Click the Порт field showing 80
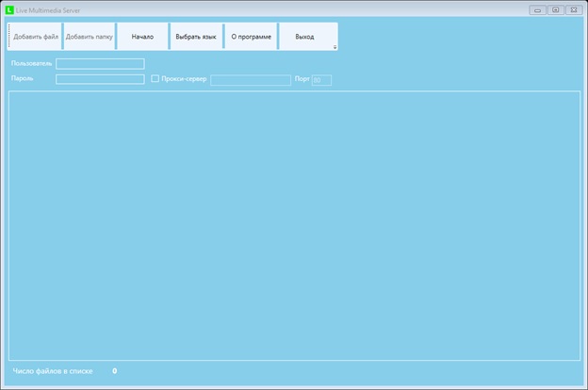 coord(321,80)
